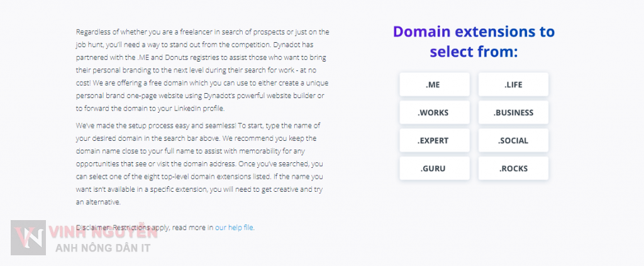Pick the .WORKS extension tile

click(435, 113)
